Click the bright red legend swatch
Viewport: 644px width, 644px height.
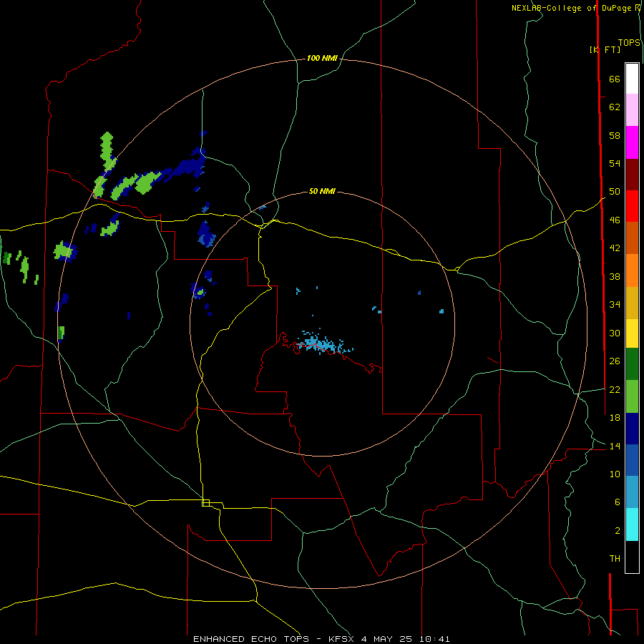point(632,206)
